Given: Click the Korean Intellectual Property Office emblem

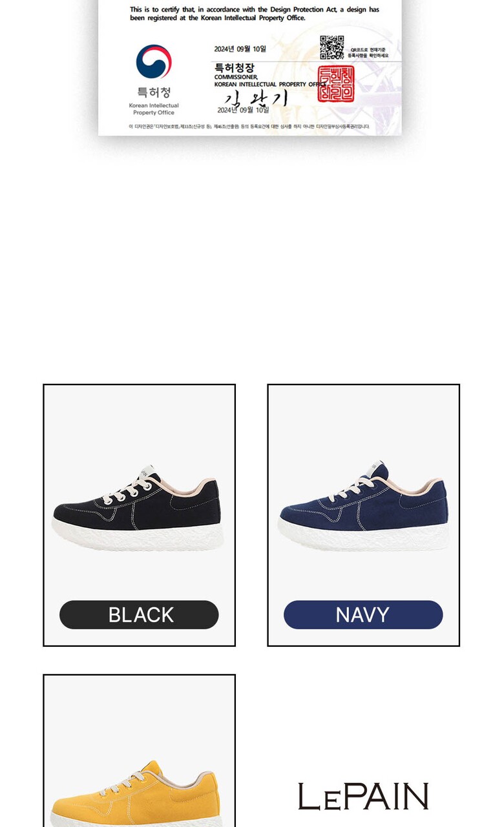Looking at the screenshot, I should tap(154, 61).
